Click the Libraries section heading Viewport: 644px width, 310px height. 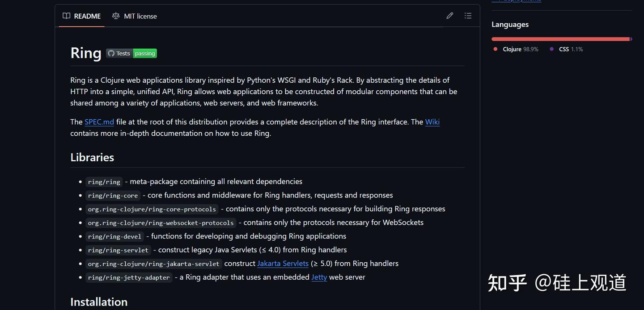coord(92,156)
